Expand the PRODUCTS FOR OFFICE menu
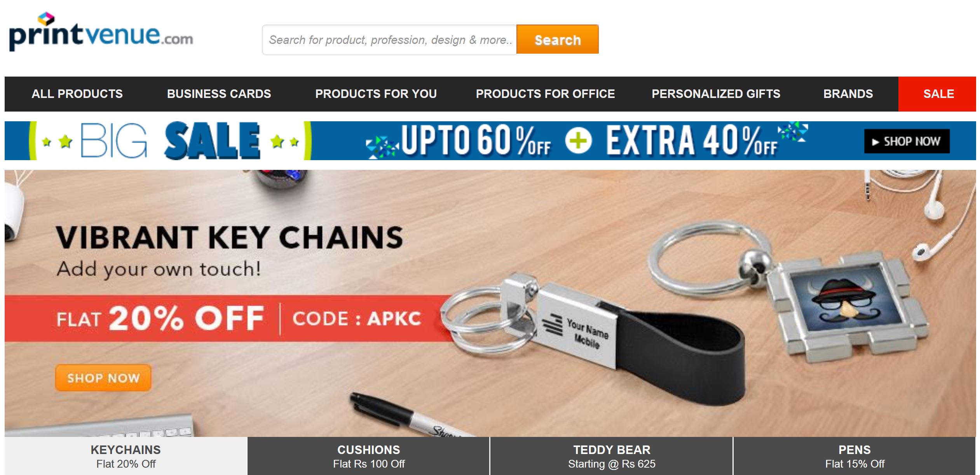The height and width of the screenshot is (475, 980). (545, 94)
